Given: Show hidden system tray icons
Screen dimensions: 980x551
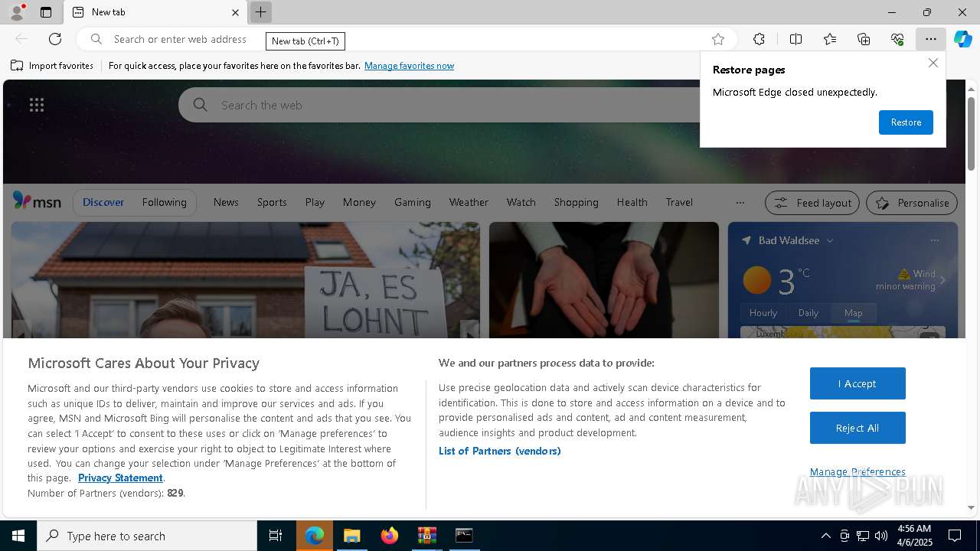Looking at the screenshot, I should (825, 536).
